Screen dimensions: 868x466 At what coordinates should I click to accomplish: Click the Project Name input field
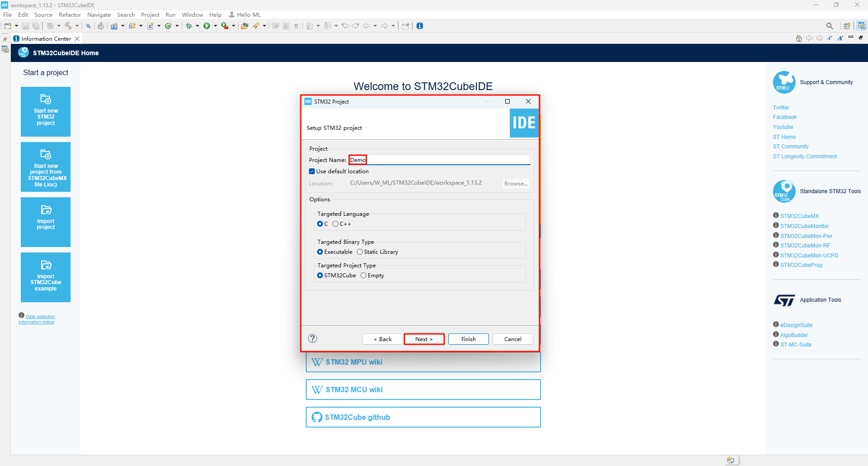click(x=439, y=160)
